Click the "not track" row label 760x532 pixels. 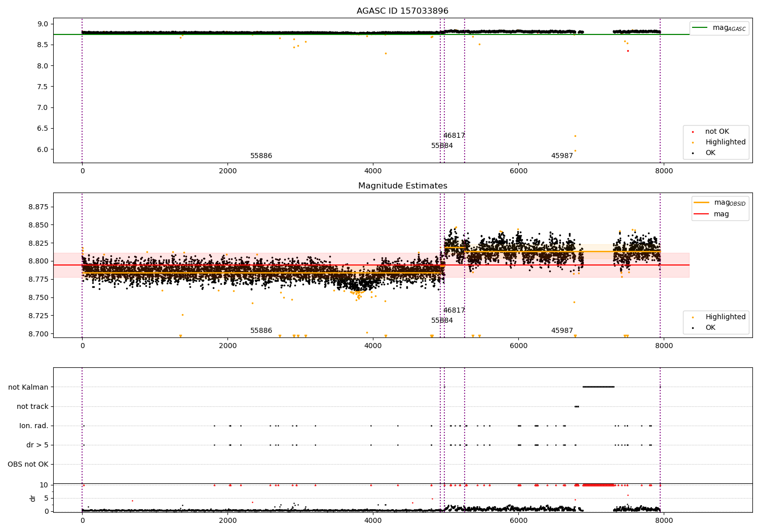click(x=32, y=407)
